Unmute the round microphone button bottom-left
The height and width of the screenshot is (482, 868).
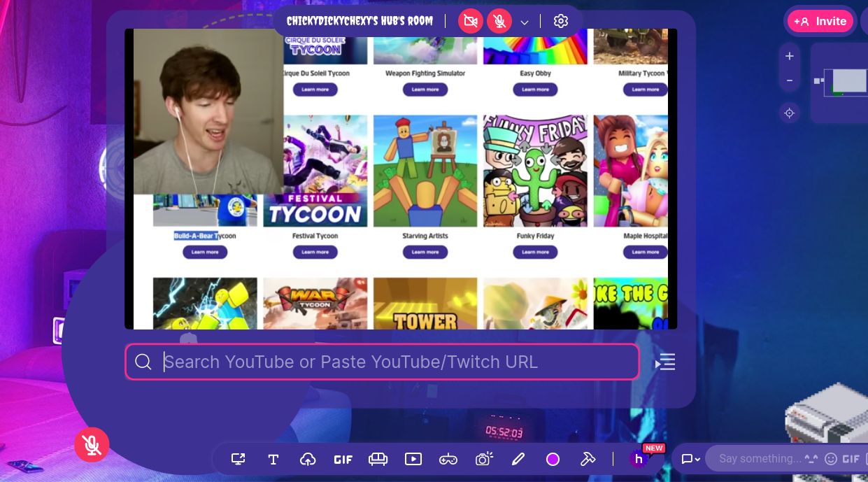click(x=92, y=444)
